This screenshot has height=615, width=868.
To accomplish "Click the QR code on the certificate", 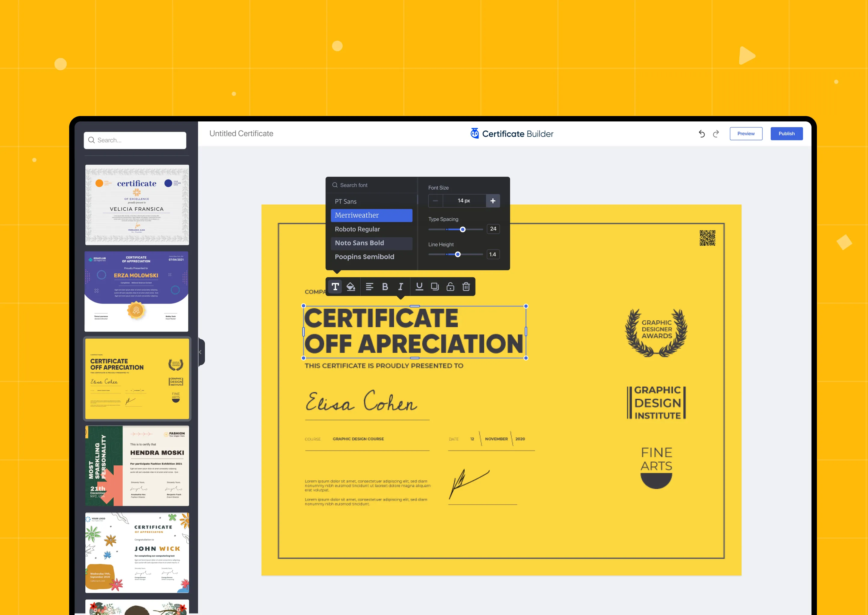I will (707, 238).
